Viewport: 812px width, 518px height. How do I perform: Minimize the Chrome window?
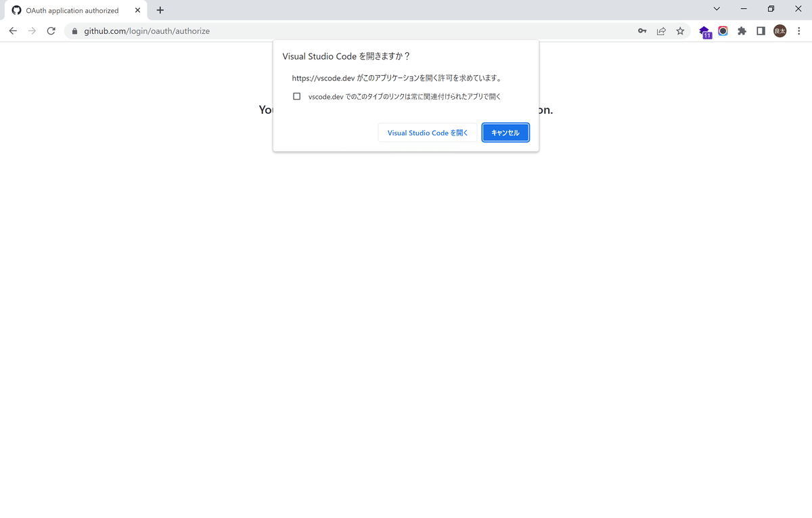(x=744, y=9)
